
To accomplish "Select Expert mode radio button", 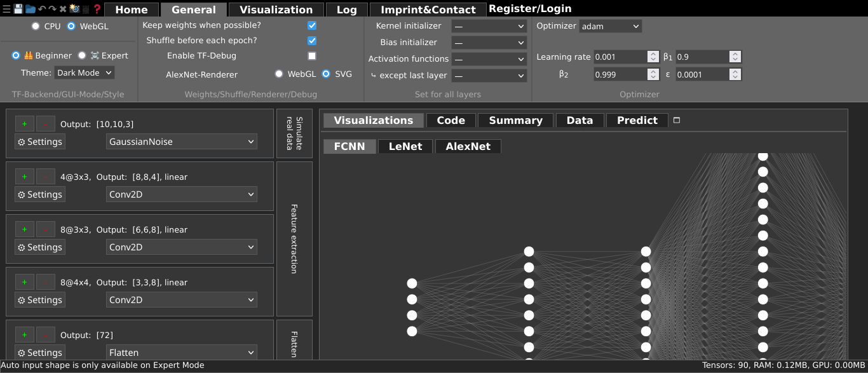I will pos(82,55).
